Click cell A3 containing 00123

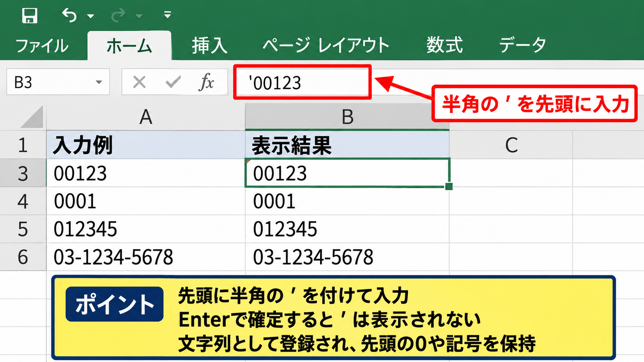[146, 173]
